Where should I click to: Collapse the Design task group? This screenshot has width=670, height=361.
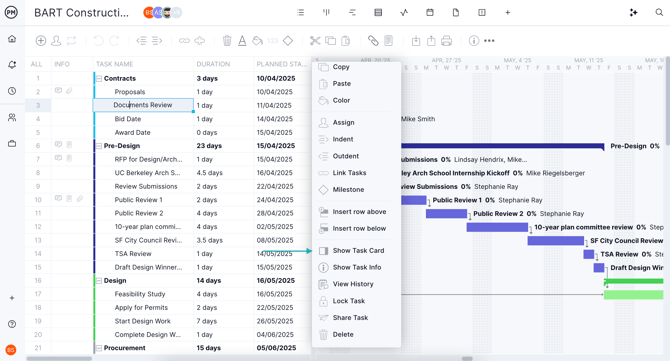pyautogui.click(x=99, y=281)
